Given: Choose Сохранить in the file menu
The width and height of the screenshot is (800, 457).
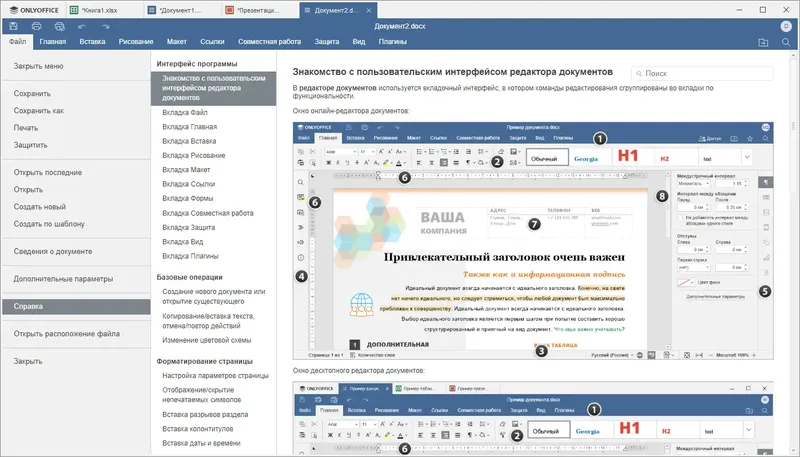Looking at the screenshot, I should 77,93.
